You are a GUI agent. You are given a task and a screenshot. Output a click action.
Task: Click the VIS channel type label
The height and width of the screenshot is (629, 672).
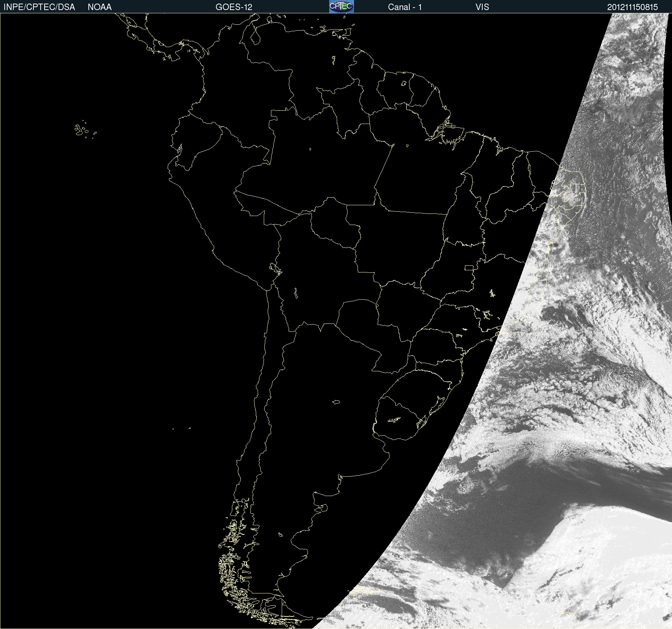click(482, 7)
